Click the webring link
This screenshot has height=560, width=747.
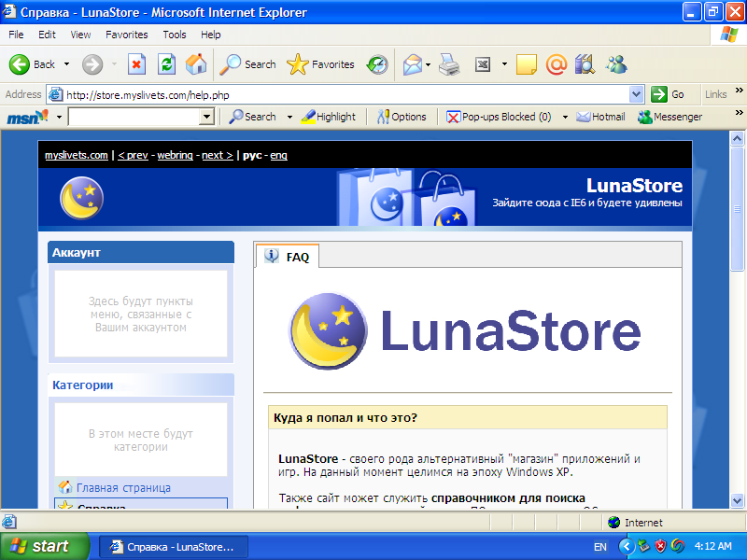175,155
